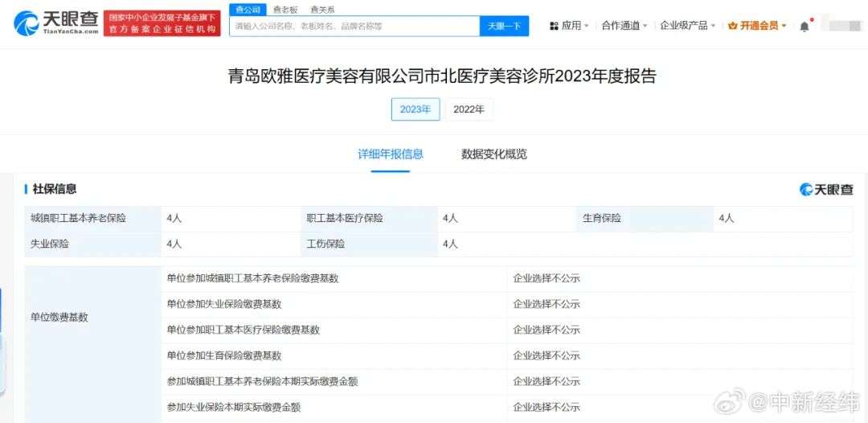Select the 查老板 search tab
The width and height of the screenshot is (868, 423).
click(x=285, y=10)
